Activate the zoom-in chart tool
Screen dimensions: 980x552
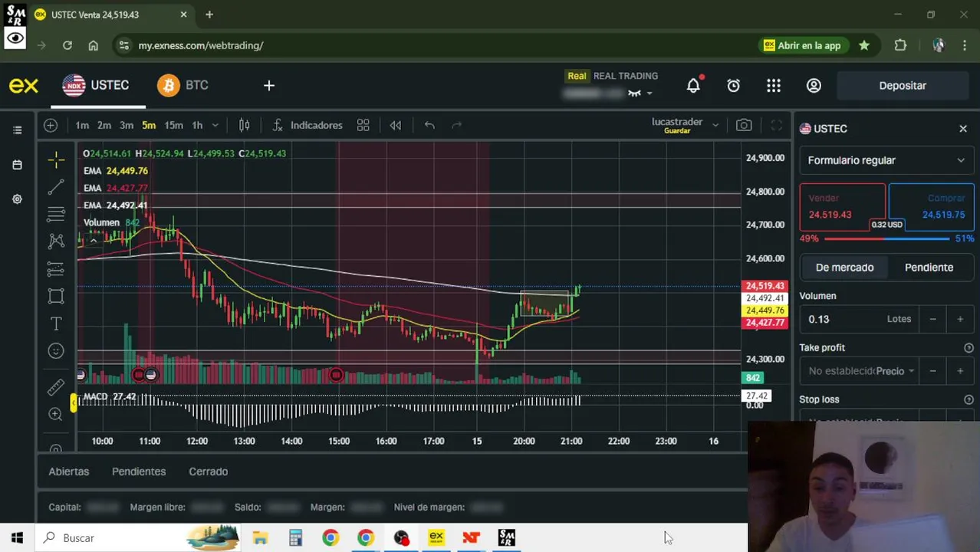point(56,414)
